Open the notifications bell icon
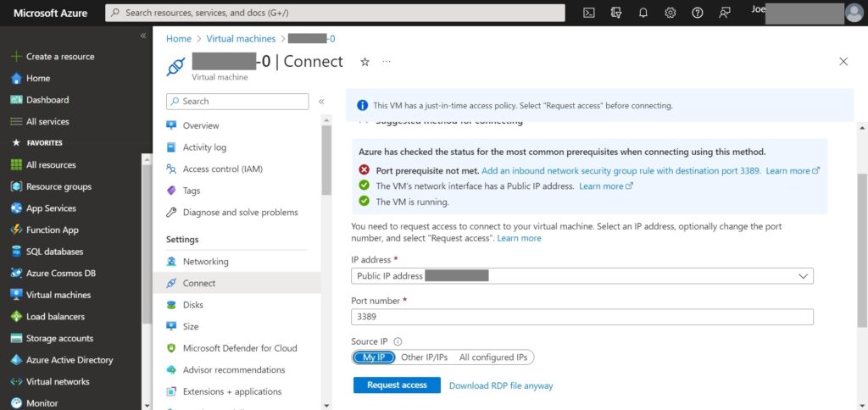The width and height of the screenshot is (868, 410). [x=643, y=13]
